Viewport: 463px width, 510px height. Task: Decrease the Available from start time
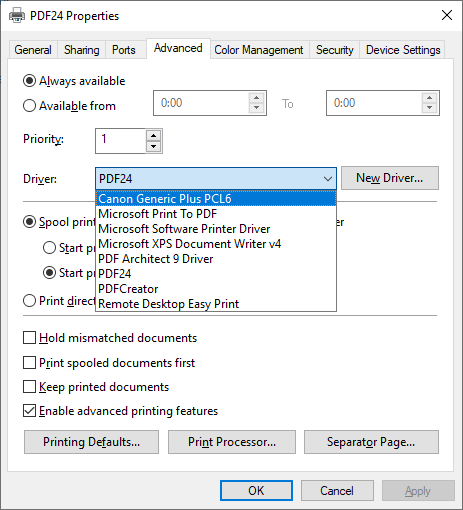pos(256,108)
